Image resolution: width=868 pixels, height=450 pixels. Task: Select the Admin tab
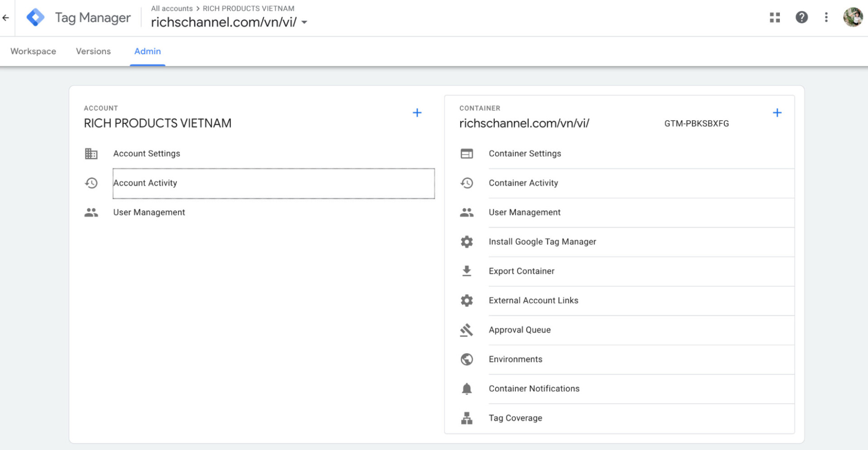tap(147, 51)
